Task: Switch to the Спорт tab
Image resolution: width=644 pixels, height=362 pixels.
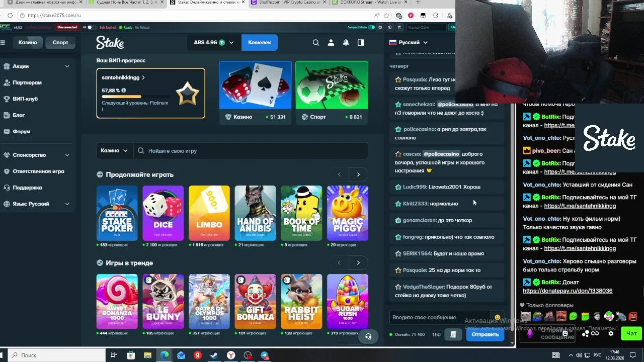Action: point(60,43)
